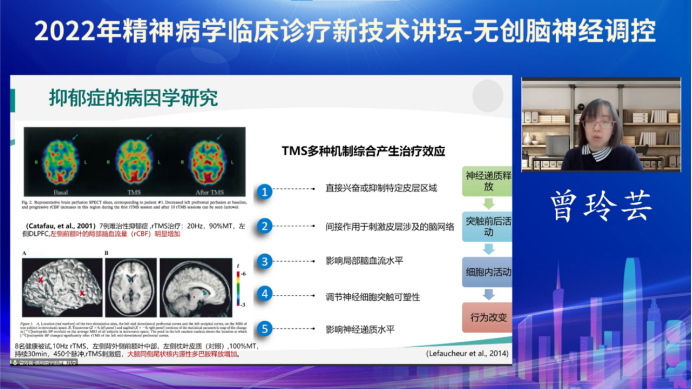Click the green microphone icon on screen-share label
The image size is (692, 389).
click(x=15, y=363)
